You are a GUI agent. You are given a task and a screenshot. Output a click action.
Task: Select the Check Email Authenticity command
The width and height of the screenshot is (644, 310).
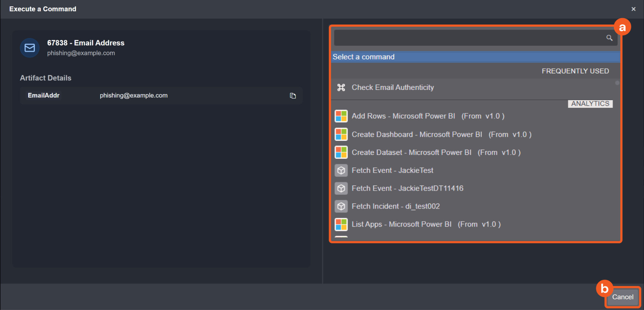click(x=392, y=87)
